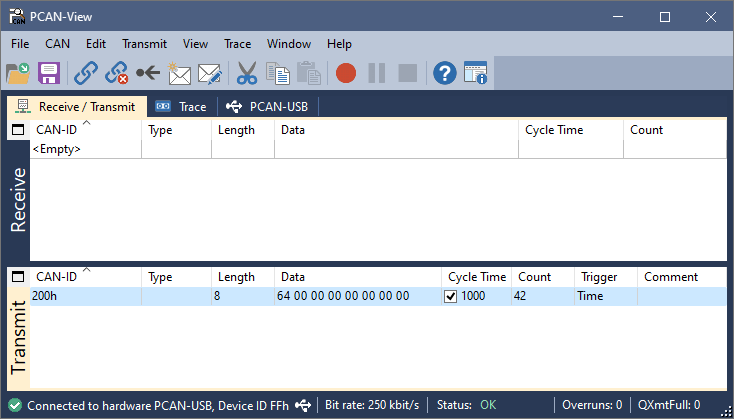This screenshot has height=419, width=734.
Task: Click Bit rate: 250 kbit/s in status bar
Action: [x=372, y=405]
